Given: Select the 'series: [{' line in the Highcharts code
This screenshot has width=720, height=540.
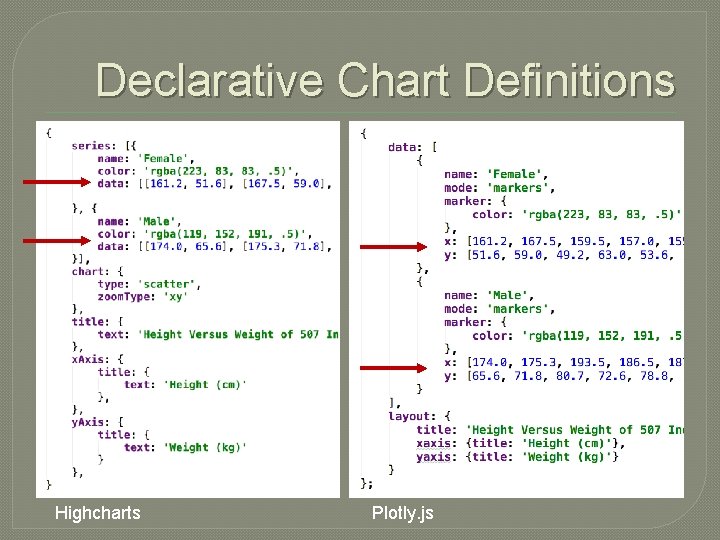Looking at the screenshot, I should pos(104,146).
